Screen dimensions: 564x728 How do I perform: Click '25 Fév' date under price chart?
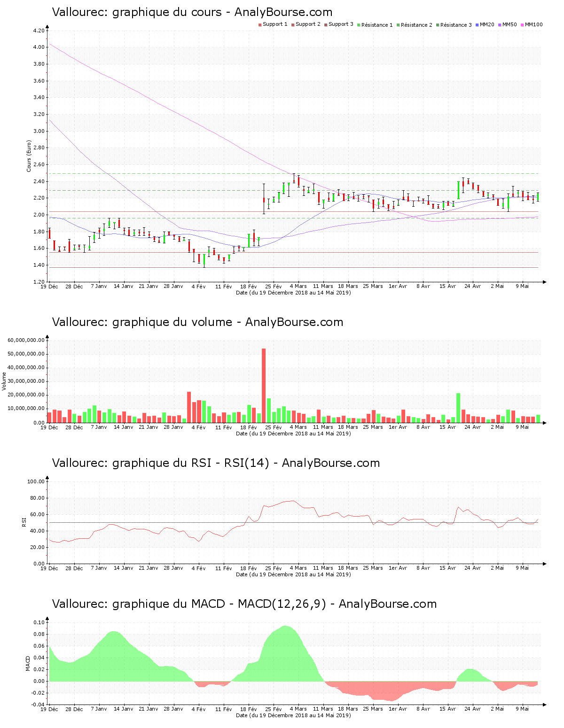[274, 286]
